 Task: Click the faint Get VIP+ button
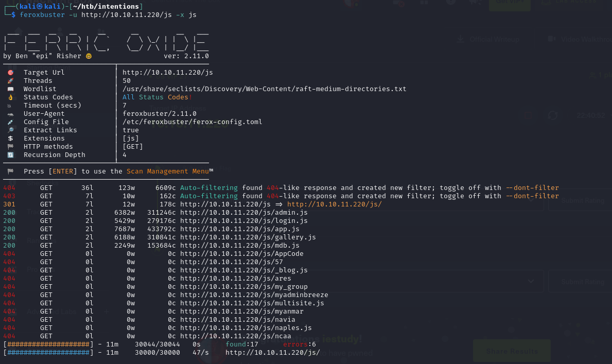(x=510, y=3)
